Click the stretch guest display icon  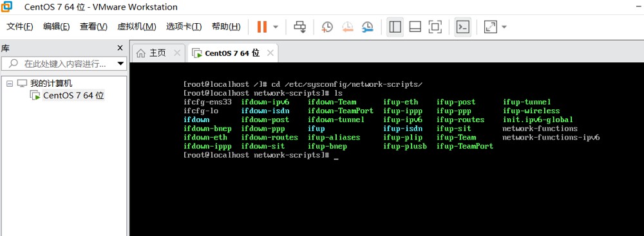tap(490, 27)
